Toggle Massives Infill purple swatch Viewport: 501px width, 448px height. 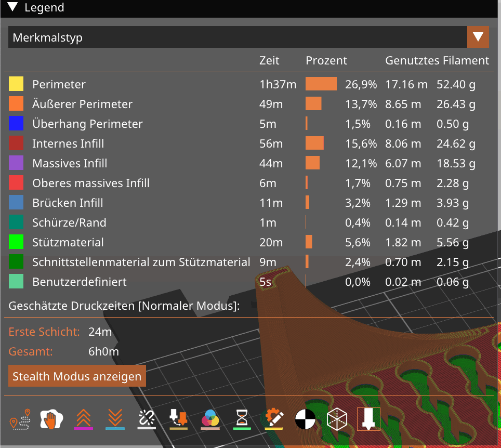pos(16,163)
